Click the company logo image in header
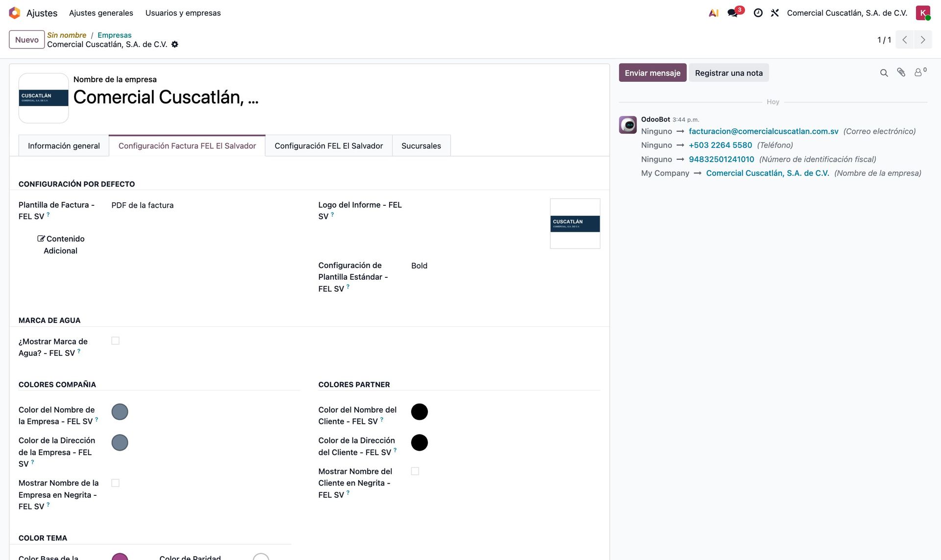This screenshot has width=941, height=560. coord(44,98)
